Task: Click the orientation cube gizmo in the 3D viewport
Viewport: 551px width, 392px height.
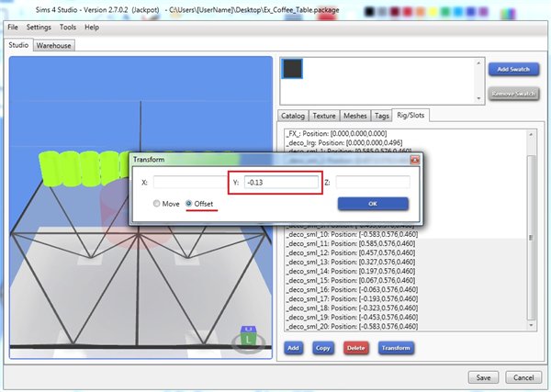Action: coord(249,338)
